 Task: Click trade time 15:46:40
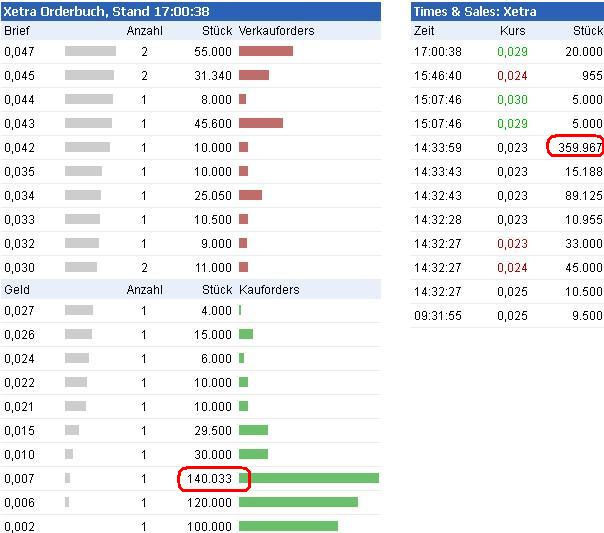coord(438,75)
